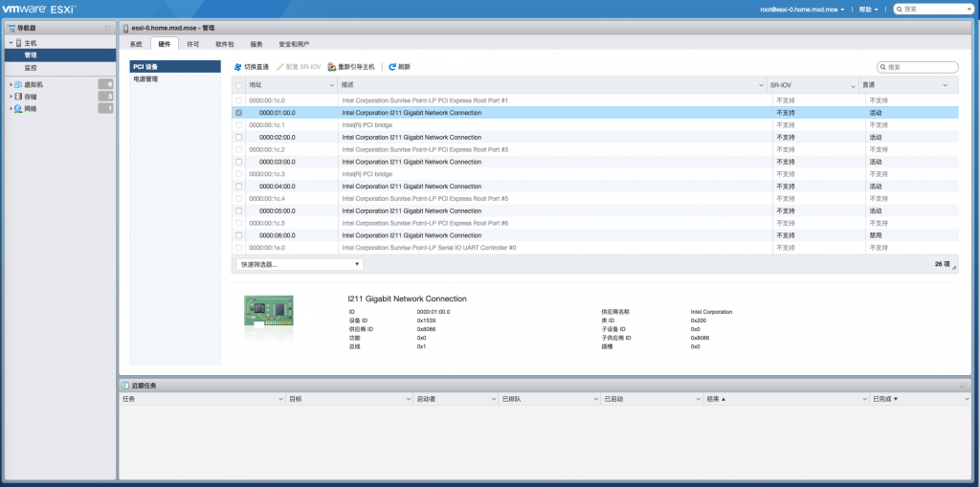This screenshot has height=487, width=980.
Task: Click the 配置 SR-IOV toolbar button
Action: click(299, 67)
